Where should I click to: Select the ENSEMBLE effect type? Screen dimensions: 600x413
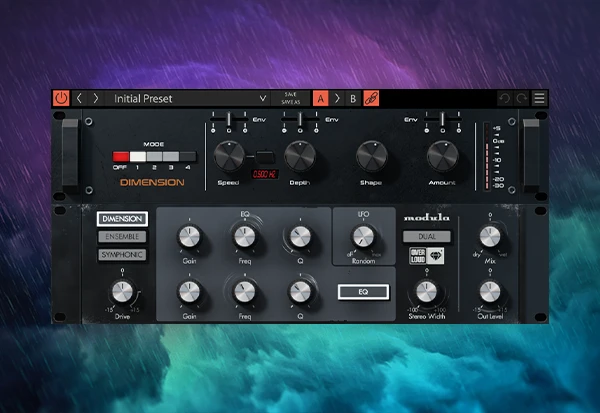tap(122, 237)
